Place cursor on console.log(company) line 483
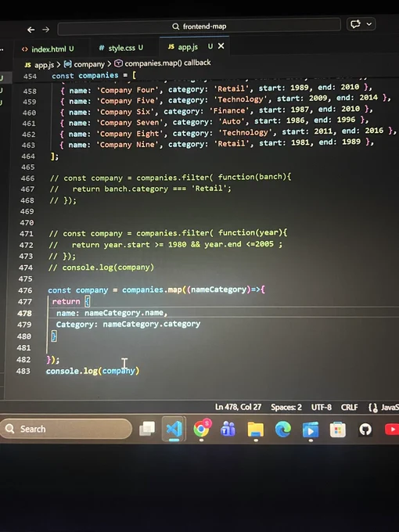 coord(92,371)
